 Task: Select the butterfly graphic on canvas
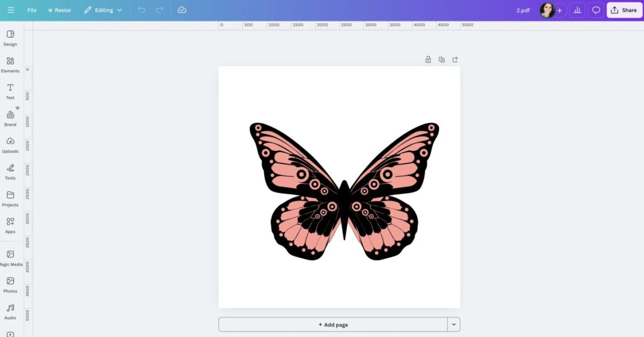coord(344,189)
